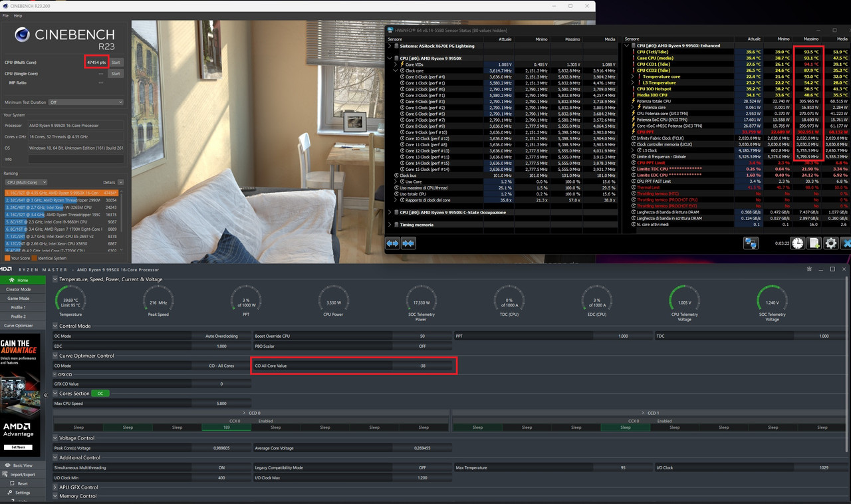Expand the Sistema ASRock X670E PG Lightning node

391,46
